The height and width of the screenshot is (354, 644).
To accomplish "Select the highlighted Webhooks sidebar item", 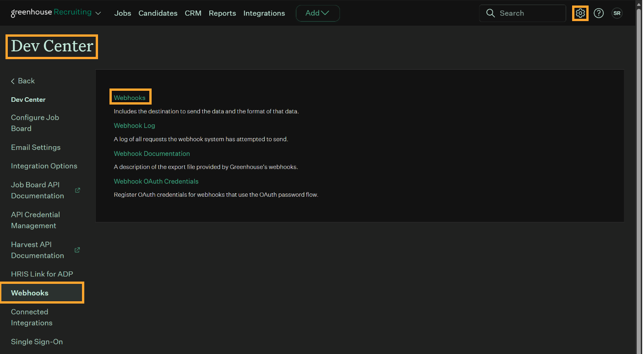I will click(42, 293).
